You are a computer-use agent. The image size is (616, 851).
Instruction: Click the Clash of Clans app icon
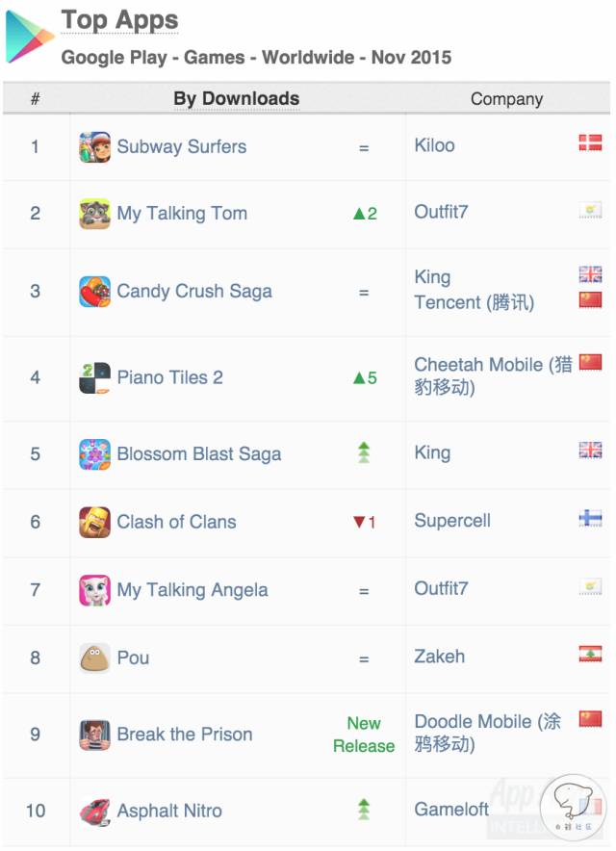pos(94,522)
